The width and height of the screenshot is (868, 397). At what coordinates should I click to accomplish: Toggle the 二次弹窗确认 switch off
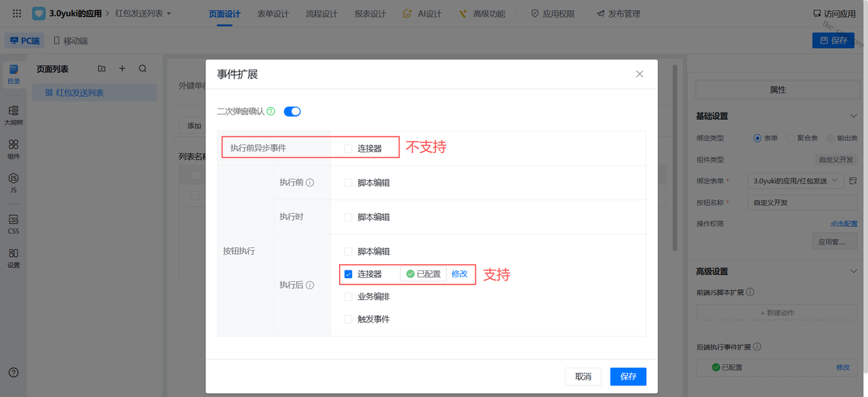(x=292, y=112)
